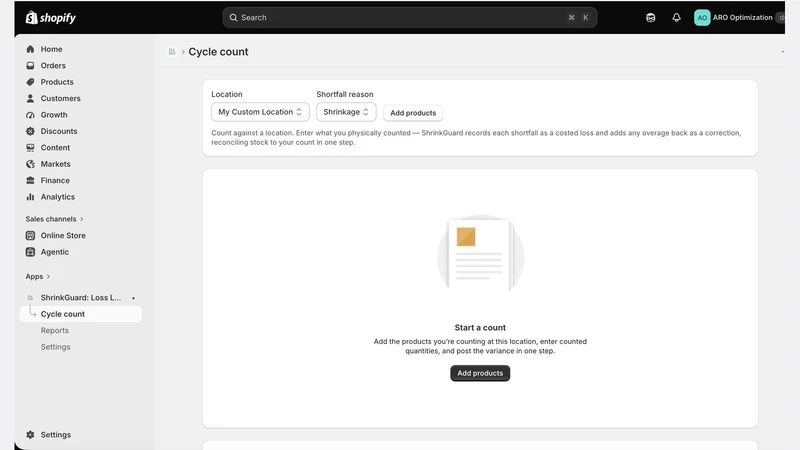This screenshot has width=800, height=450.
Task: Open the Shortfall reason Shrinkage dropdown
Action: (346, 112)
